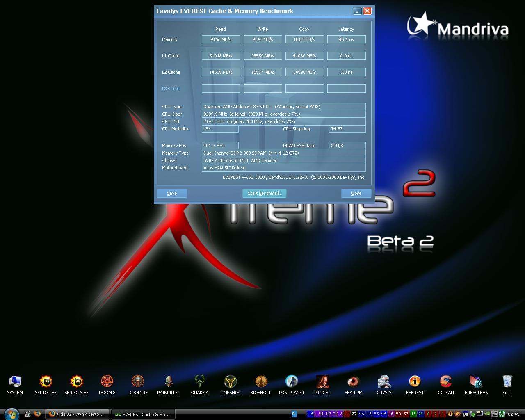Launch Firefox from quick launch bar
This screenshot has width=525, height=420.
[37, 414]
